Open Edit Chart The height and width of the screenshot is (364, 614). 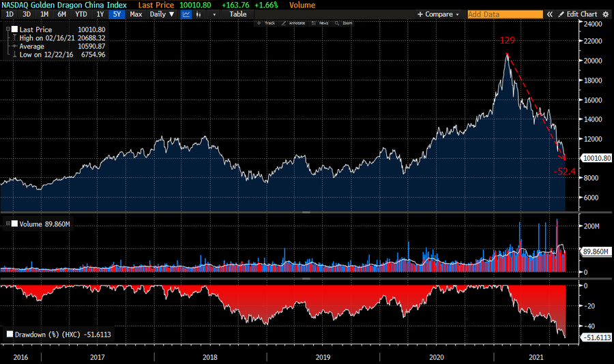click(x=578, y=14)
